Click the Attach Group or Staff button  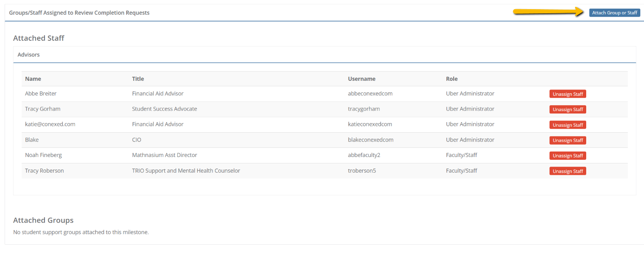coord(615,13)
